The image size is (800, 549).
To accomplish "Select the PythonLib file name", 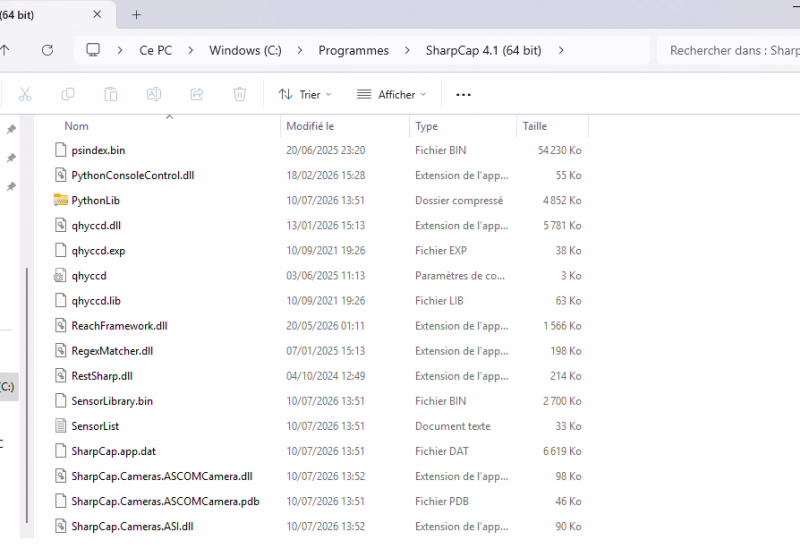I will [x=95, y=201].
